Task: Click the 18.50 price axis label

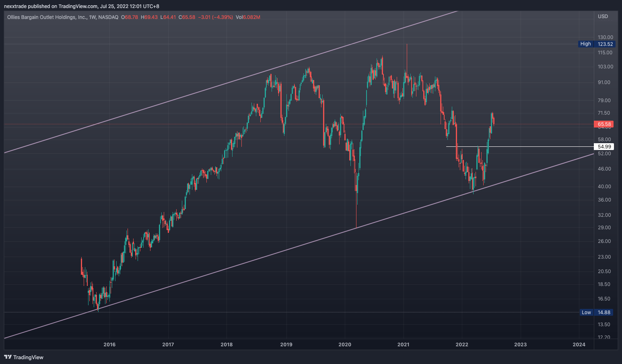Action: (x=604, y=284)
